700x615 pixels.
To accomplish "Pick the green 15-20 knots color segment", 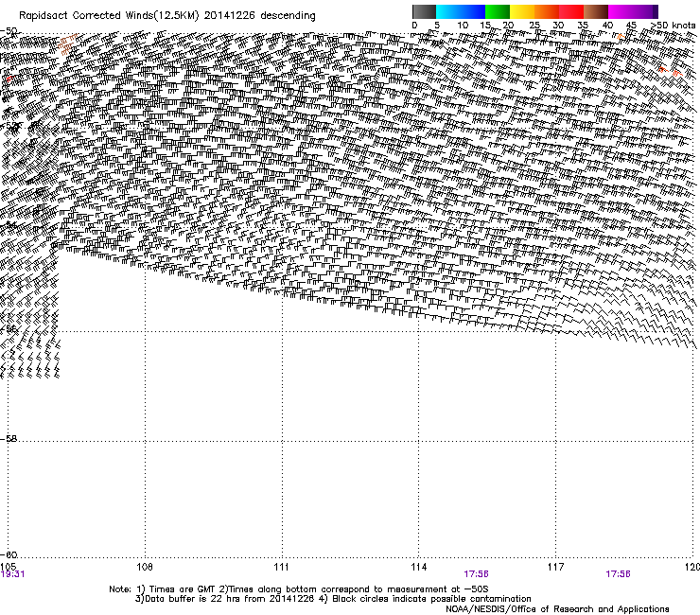I will point(498,11).
